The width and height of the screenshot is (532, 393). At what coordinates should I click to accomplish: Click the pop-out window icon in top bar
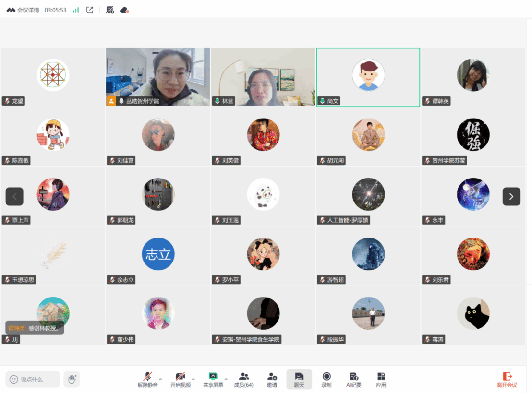tap(90, 10)
